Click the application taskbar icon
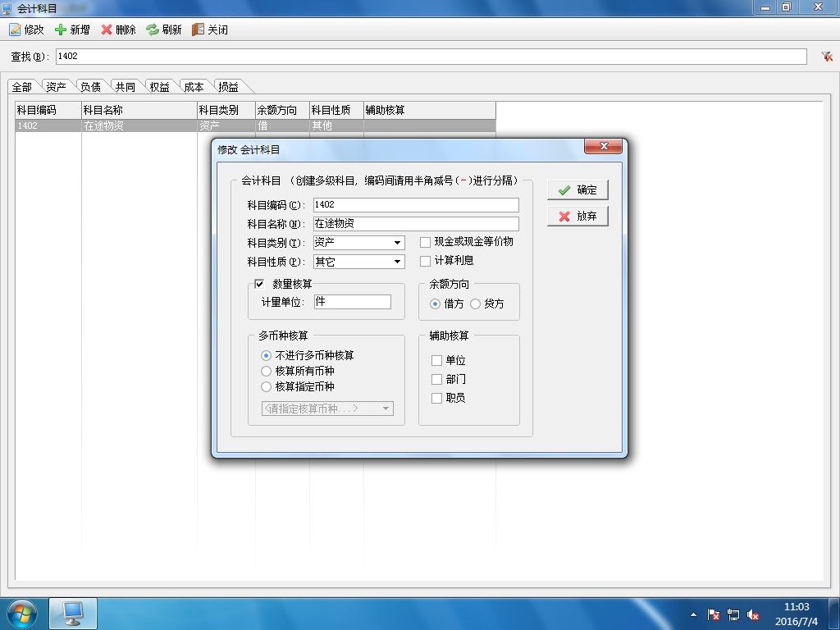 click(73, 614)
